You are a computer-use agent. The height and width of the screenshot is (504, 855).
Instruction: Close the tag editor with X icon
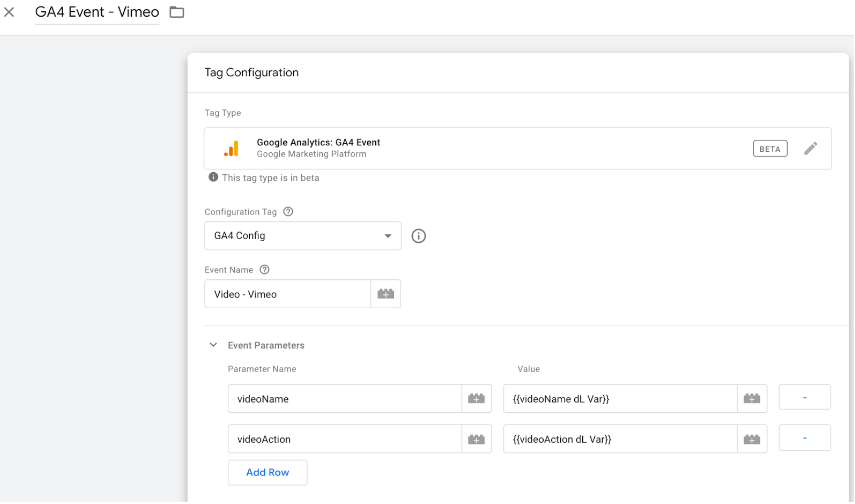[10, 13]
